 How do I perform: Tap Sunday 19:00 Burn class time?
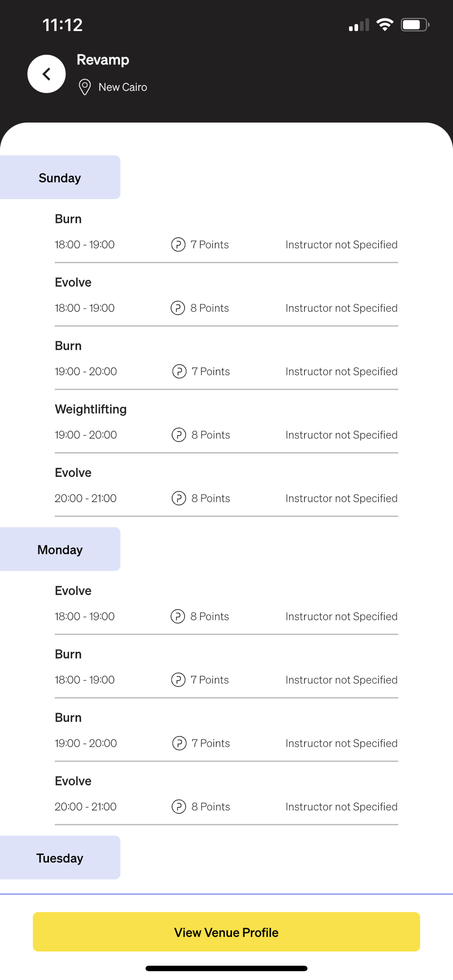point(86,371)
